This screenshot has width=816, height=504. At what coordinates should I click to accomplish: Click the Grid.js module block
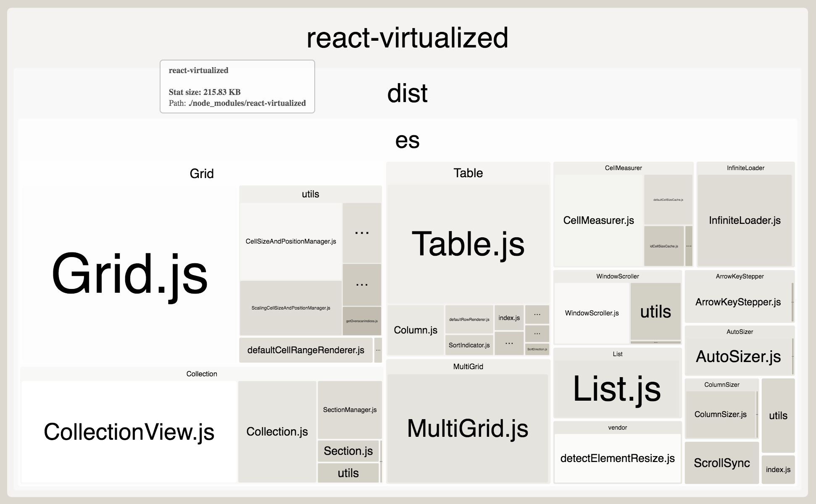(129, 274)
